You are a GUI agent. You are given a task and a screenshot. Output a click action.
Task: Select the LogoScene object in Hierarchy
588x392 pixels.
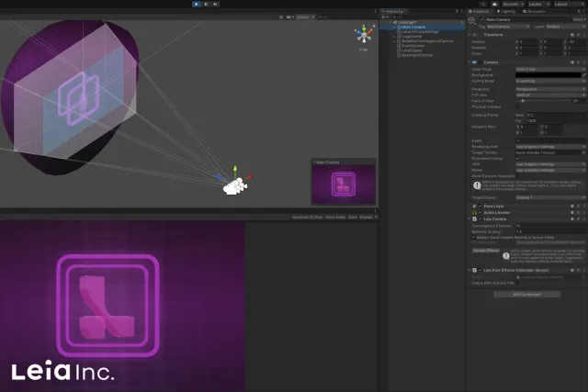coord(412,37)
